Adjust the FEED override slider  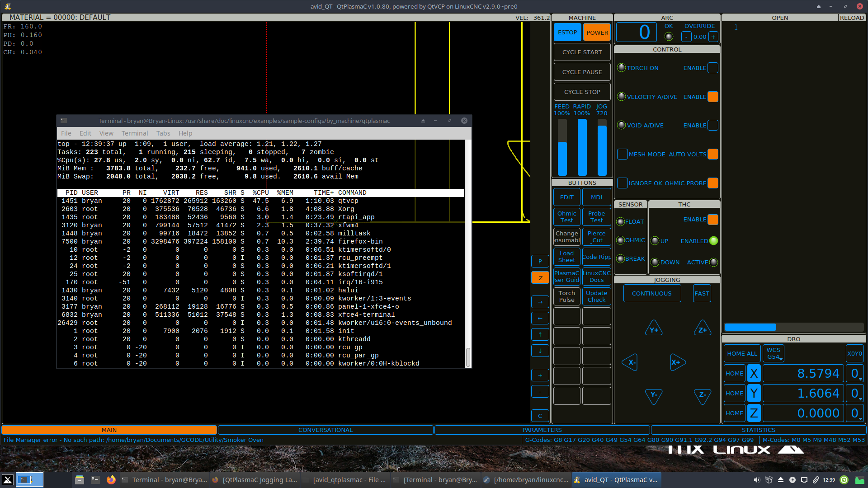point(562,147)
